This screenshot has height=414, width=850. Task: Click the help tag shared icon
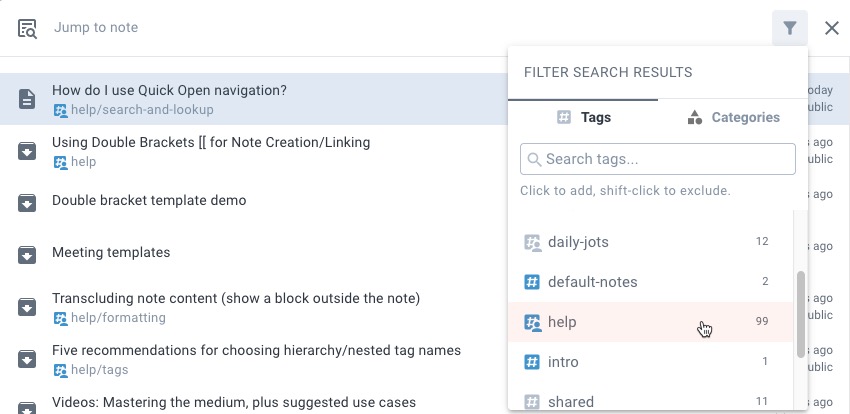coord(532,322)
